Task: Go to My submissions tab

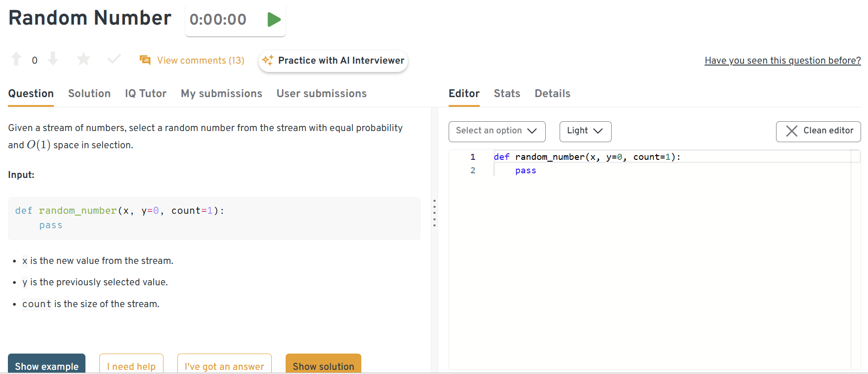Action: tap(222, 94)
